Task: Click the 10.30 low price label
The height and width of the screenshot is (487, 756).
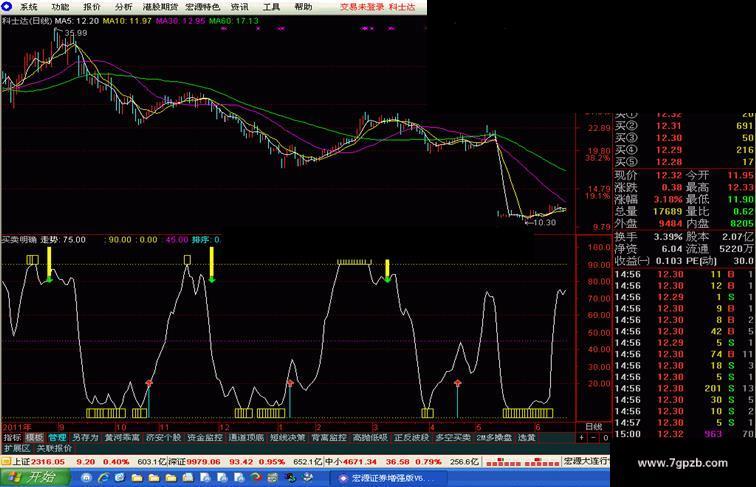Action: (x=545, y=222)
